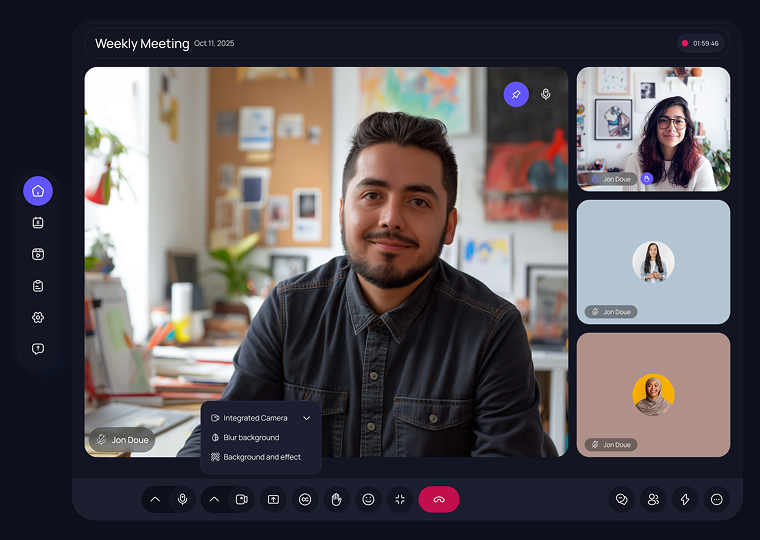The width and height of the screenshot is (760, 540).
Task: Turn on closed captions (CC)
Action: tap(305, 499)
